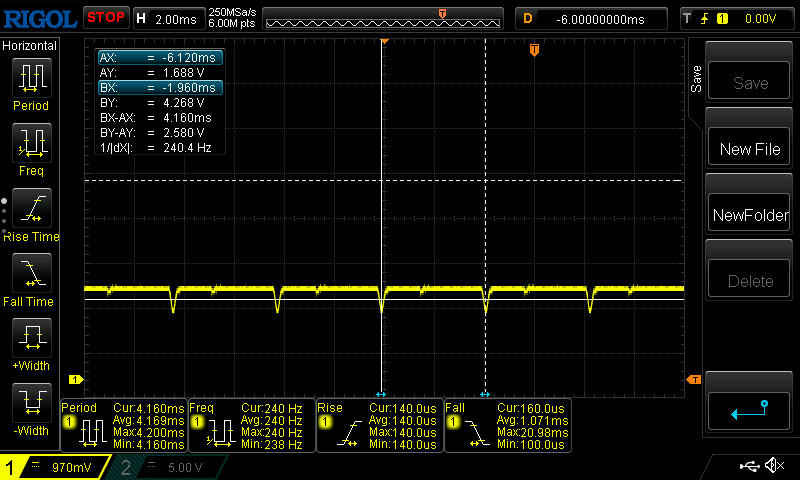Click the red STOP run status
Screen dimensions: 800x480
point(105,17)
